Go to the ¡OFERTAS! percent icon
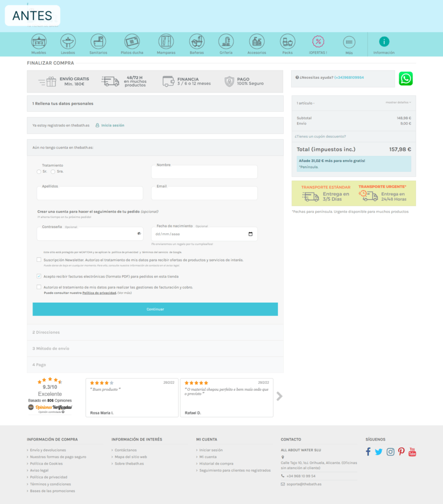The height and width of the screenshot is (504, 443). click(x=318, y=42)
